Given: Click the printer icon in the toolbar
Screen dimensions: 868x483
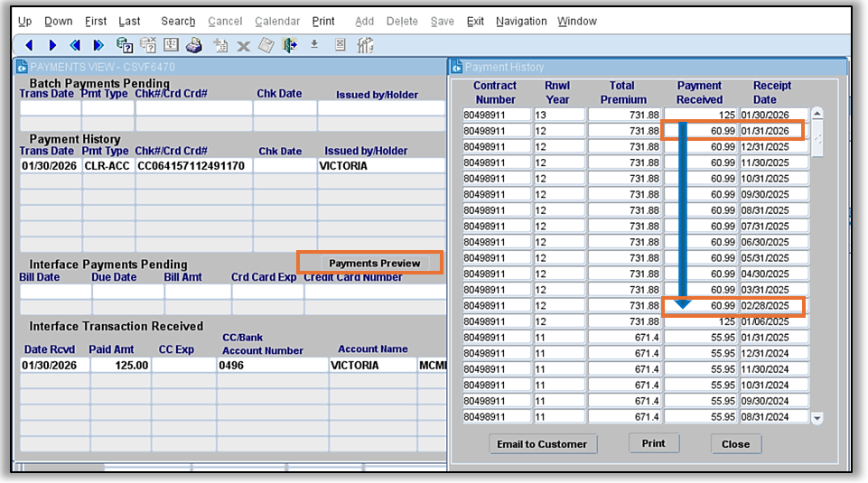Looking at the screenshot, I should click(x=193, y=45).
